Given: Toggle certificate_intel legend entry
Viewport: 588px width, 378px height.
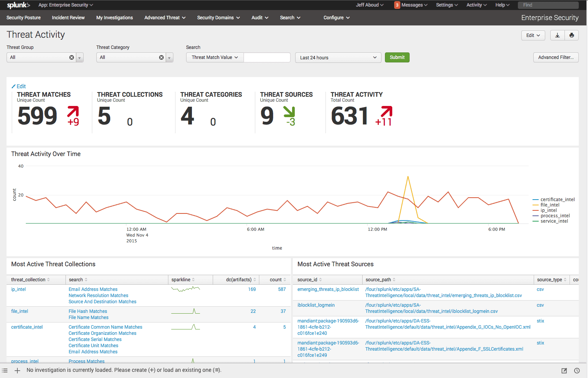Looking at the screenshot, I should (x=554, y=200).
